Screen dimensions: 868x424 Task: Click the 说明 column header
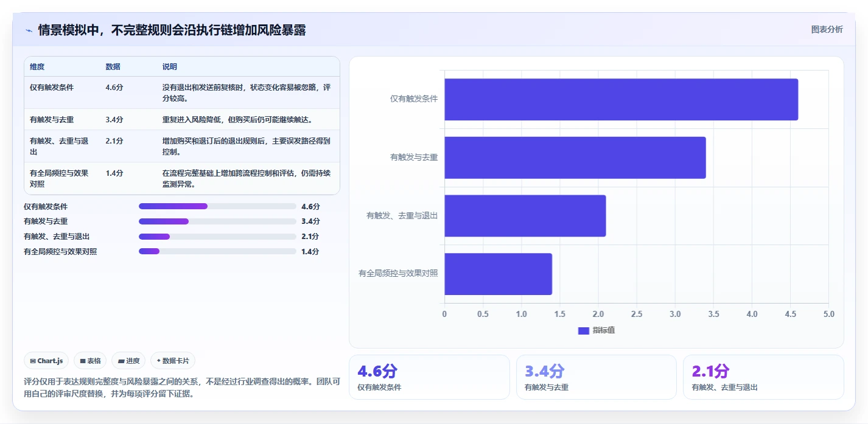pos(170,66)
